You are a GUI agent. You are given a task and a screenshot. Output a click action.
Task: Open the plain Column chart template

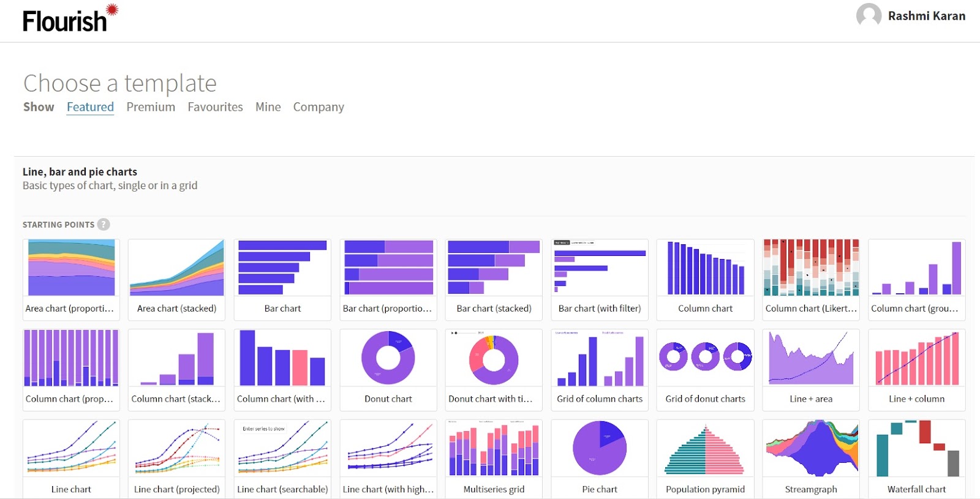tap(705, 280)
